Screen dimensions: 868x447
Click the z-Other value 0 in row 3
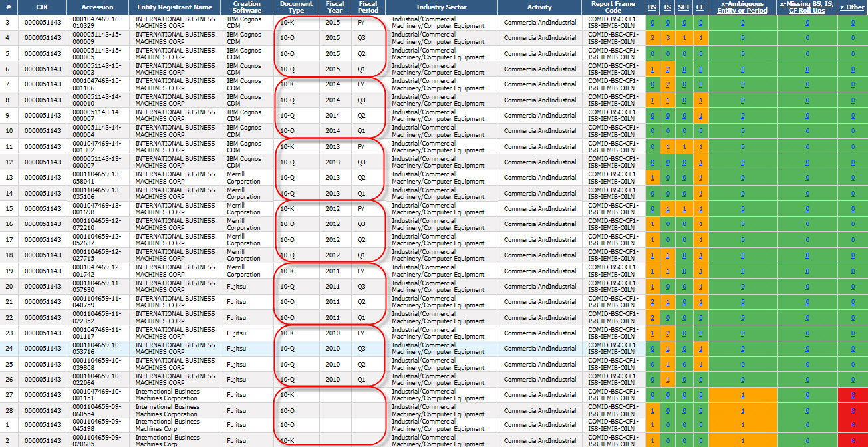(853, 23)
